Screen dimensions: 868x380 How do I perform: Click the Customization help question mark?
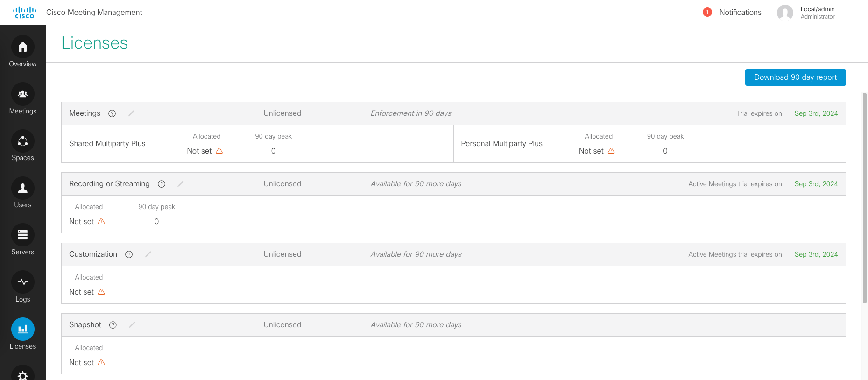(129, 254)
